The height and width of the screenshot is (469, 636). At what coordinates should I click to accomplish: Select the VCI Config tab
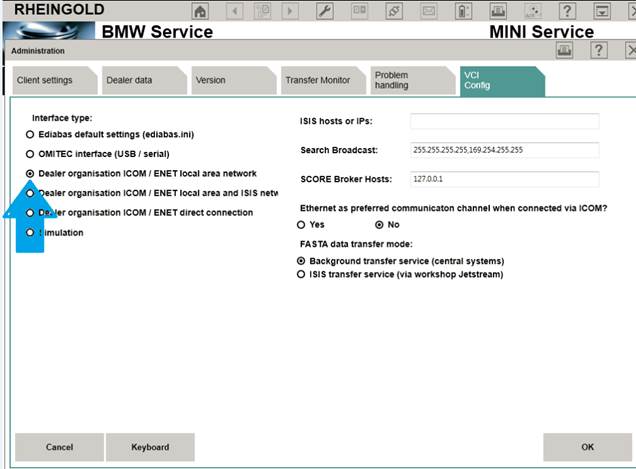pos(502,81)
